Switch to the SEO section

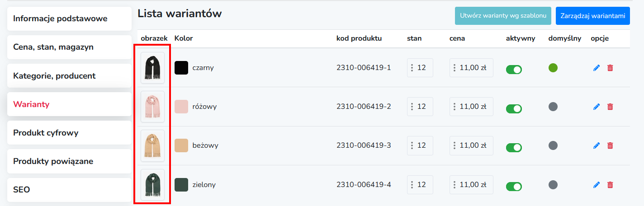69,190
